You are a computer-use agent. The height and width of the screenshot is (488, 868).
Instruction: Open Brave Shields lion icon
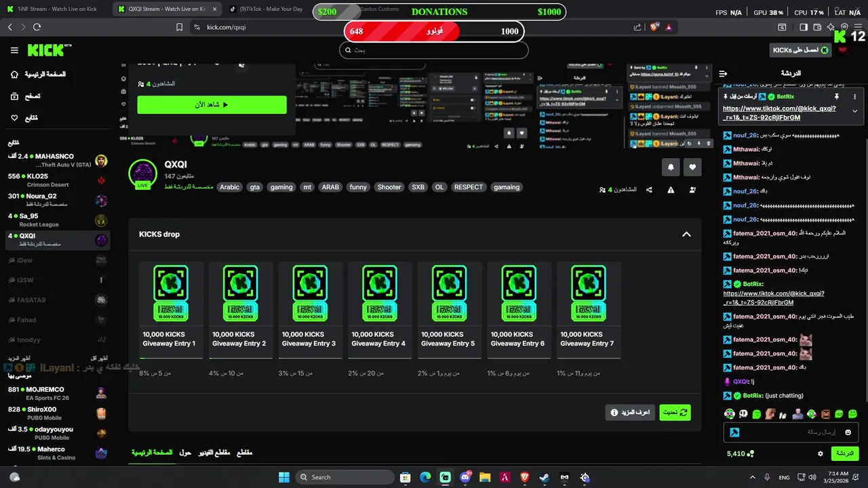tap(654, 27)
